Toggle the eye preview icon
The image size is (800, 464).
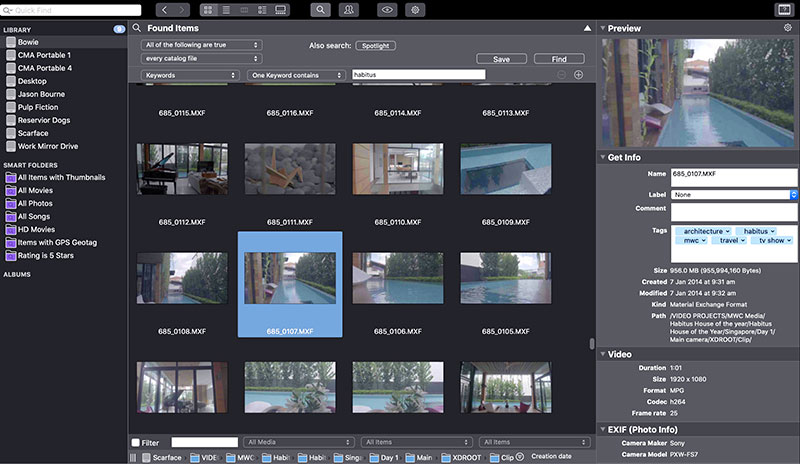point(387,10)
